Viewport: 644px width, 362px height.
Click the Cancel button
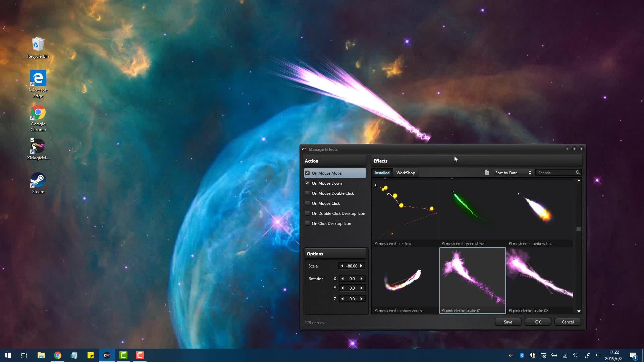tap(568, 322)
